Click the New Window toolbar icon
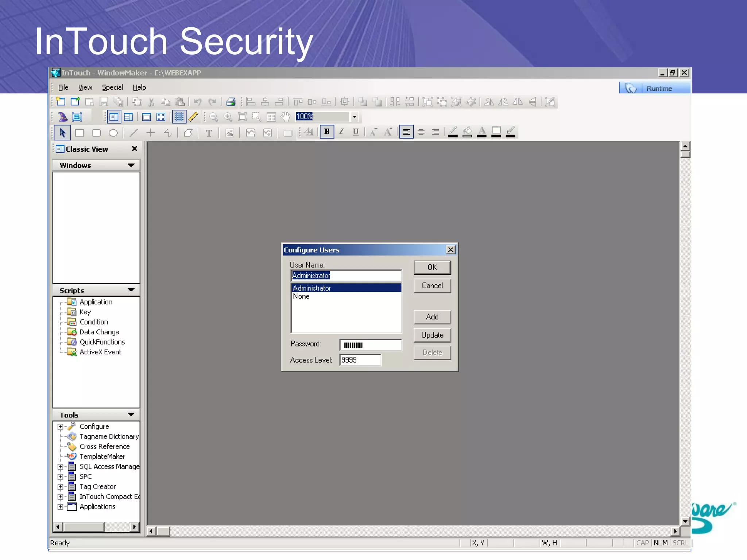The width and height of the screenshot is (747, 560). pyautogui.click(x=61, y=102)
